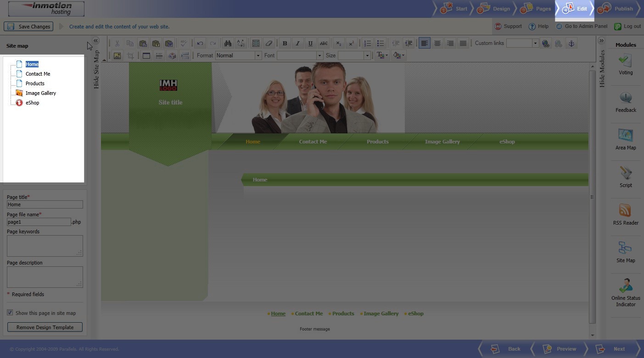Image resolution: width=644 pixels, height=358 pixels.
Task: Click Log out
Action: [627, 27]
